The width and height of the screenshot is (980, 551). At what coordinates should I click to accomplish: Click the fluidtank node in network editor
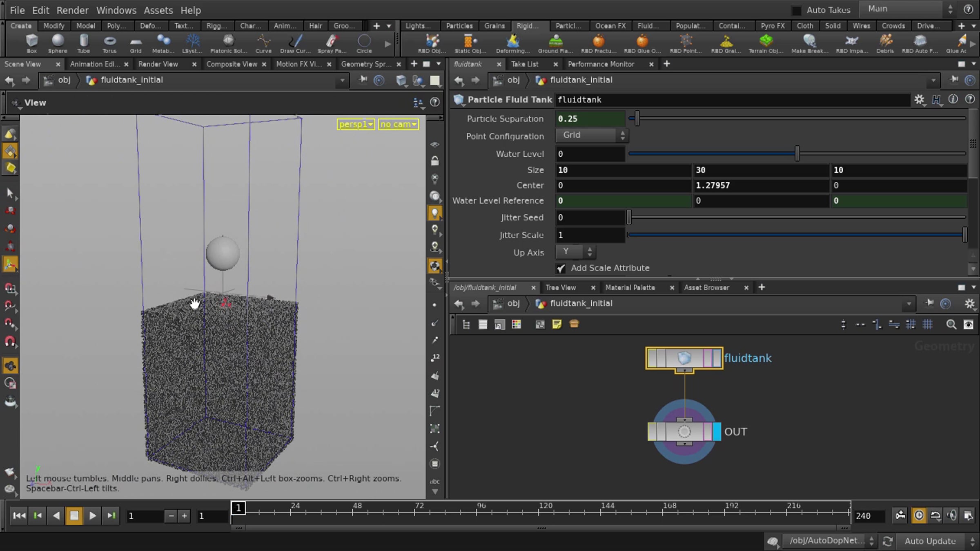pyautogui.click(x=683, y=358)
